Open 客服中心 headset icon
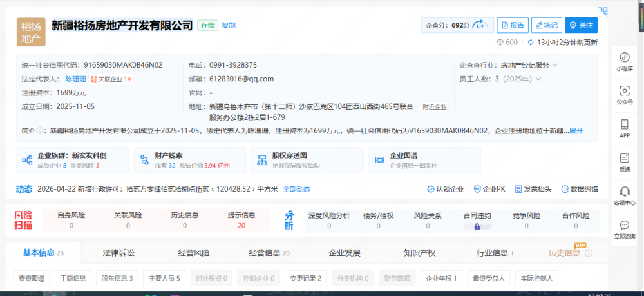644x296 pixels. (624, 192)
